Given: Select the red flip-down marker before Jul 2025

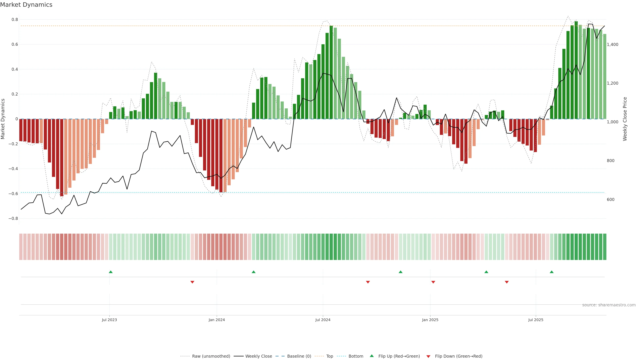Looking at the screenshot, I should pos(507,282).
